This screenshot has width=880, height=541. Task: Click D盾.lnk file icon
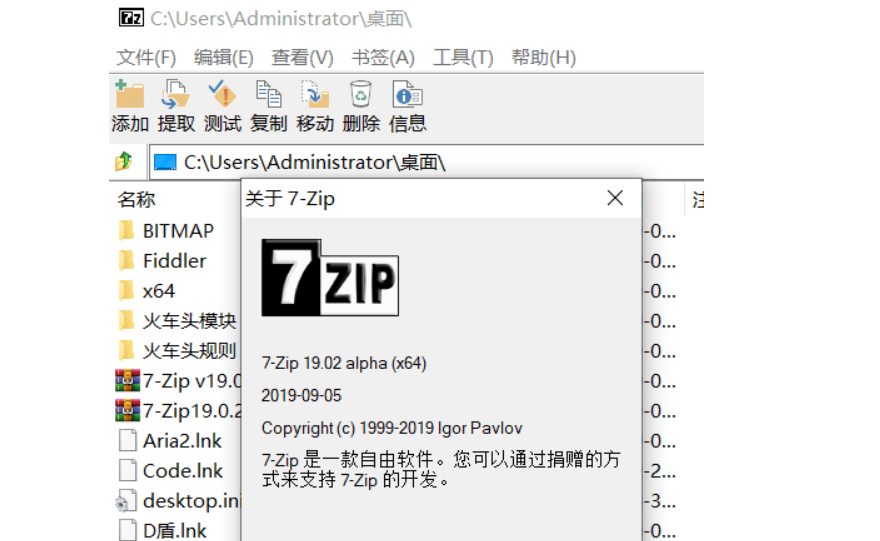[x=127, y=530]
